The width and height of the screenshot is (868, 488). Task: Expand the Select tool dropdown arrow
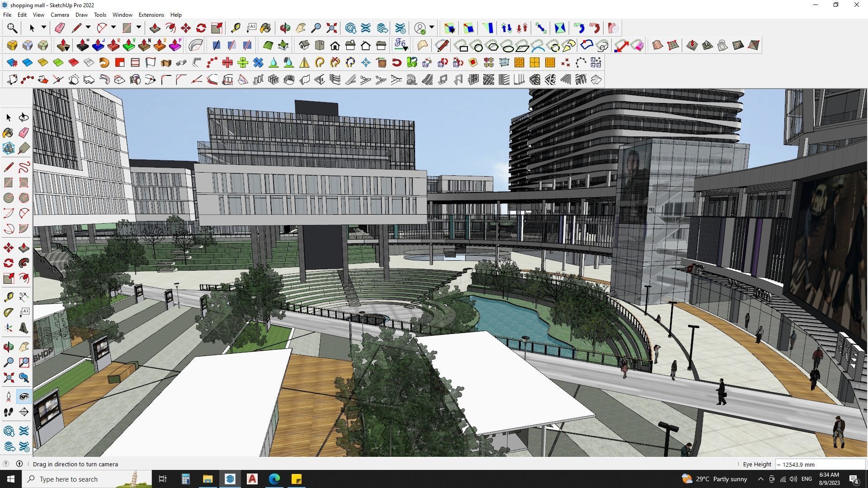click(x=44, y=28)
